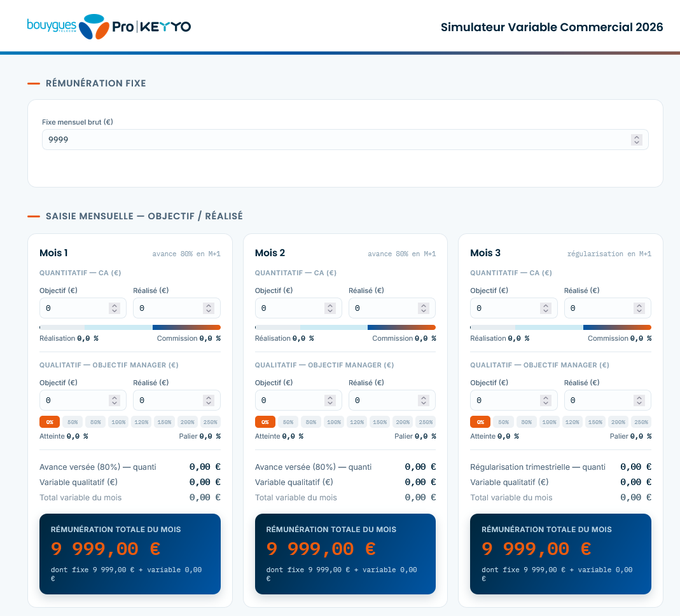The image size is (680, 616).
Task: Click Simulateur Variable Commercial 2026 title
Action: coord(552,27)
